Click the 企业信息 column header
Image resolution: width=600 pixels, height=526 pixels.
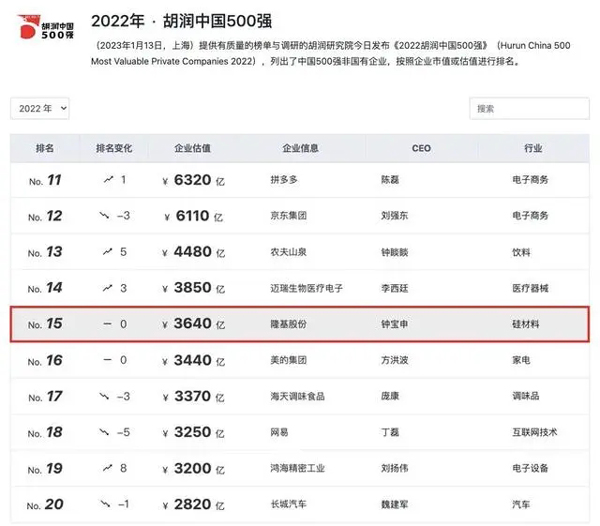click(x=300, y=148)
